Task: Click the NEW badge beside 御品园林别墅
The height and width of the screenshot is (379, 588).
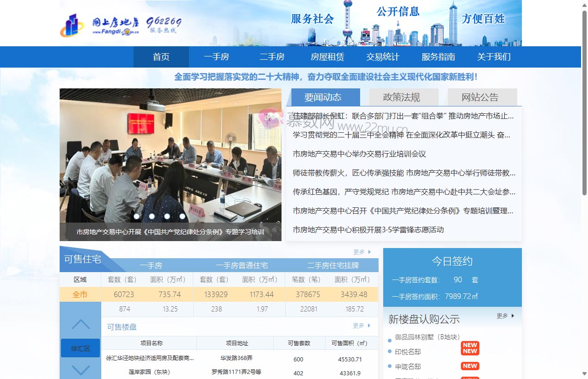Action: tap(470, 344)
